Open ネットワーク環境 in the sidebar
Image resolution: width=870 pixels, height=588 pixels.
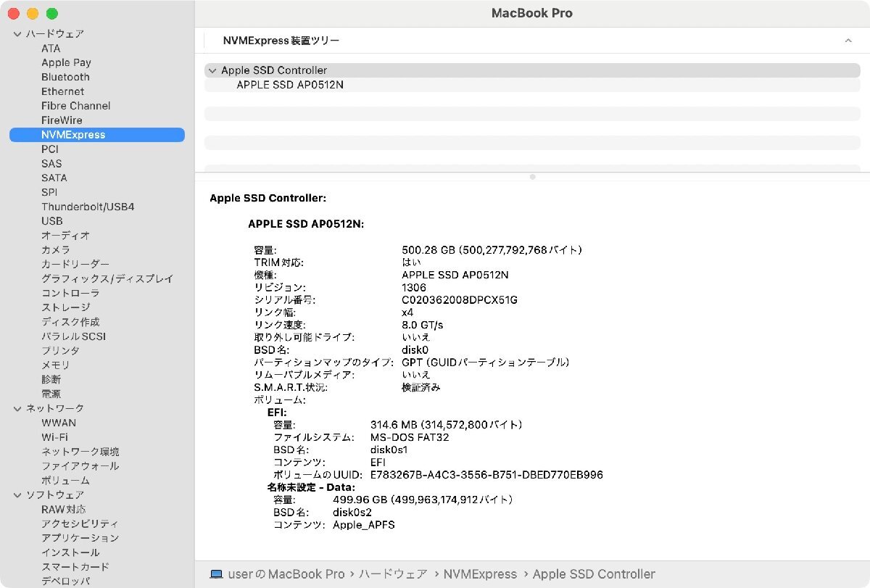tap(80, 452)
